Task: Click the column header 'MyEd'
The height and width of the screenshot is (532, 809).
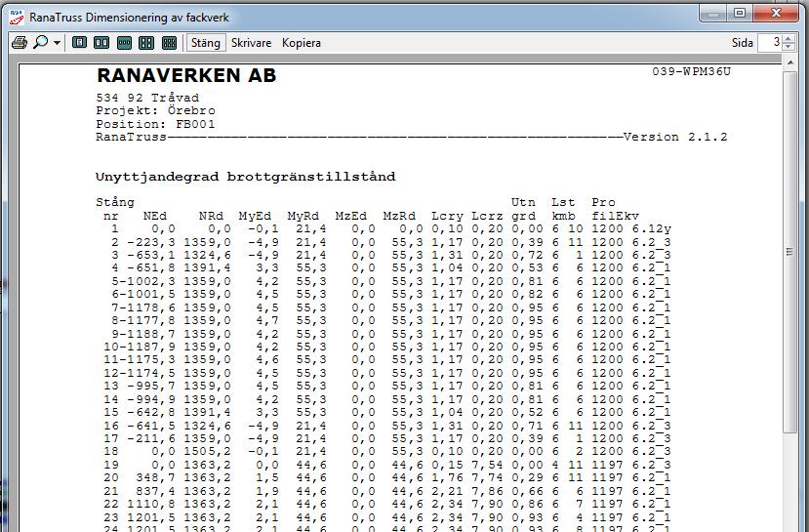Action: pyautogui.click(x=255, y=216)
